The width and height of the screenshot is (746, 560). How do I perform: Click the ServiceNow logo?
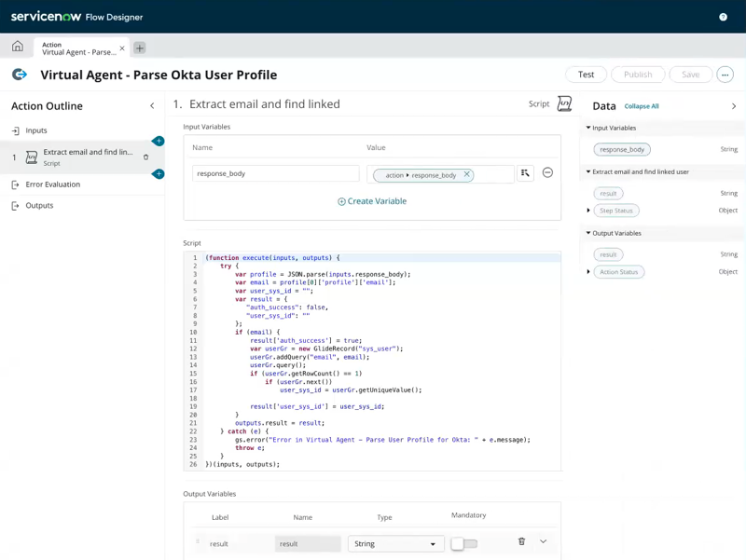coord(46,17)
